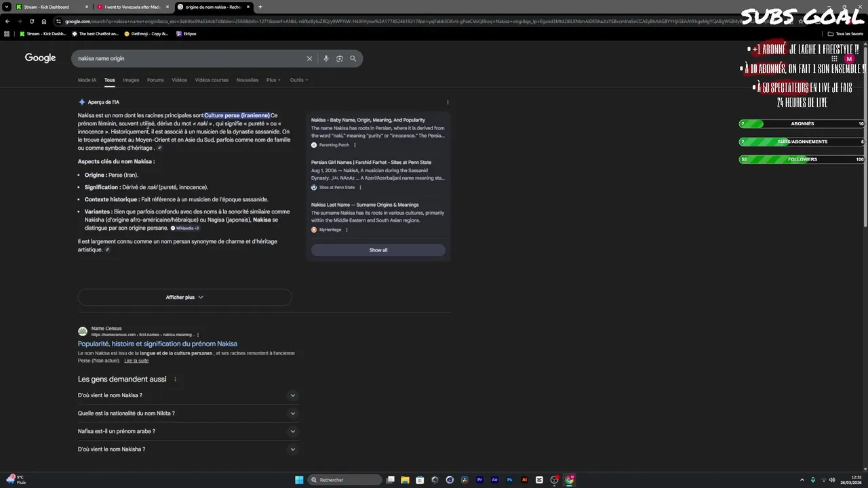Click 'Show all' sources button
The image size is (868, 488).
(378, 250)
